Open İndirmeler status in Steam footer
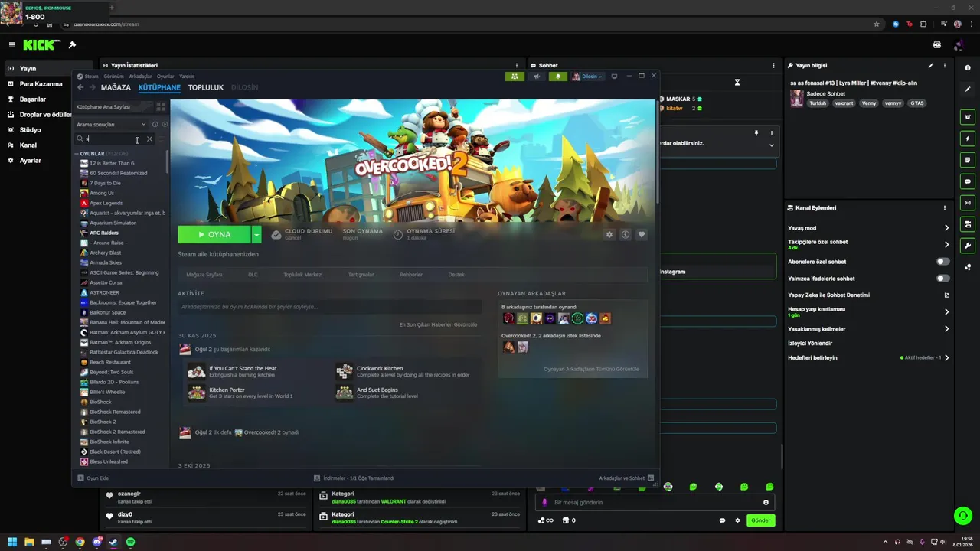The height and width of the screenshot is (551, 980). (354, 478)
